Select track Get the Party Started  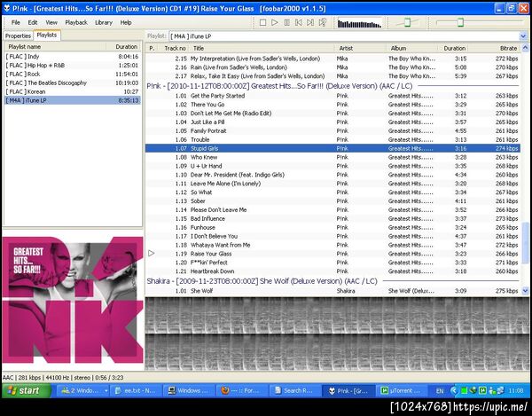click(332, 96)
